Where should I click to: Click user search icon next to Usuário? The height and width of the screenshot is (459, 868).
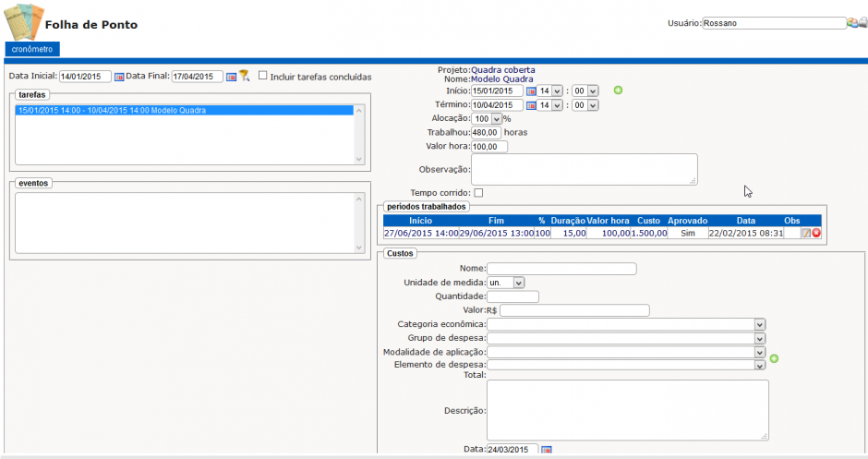click(x=855, y=23)
